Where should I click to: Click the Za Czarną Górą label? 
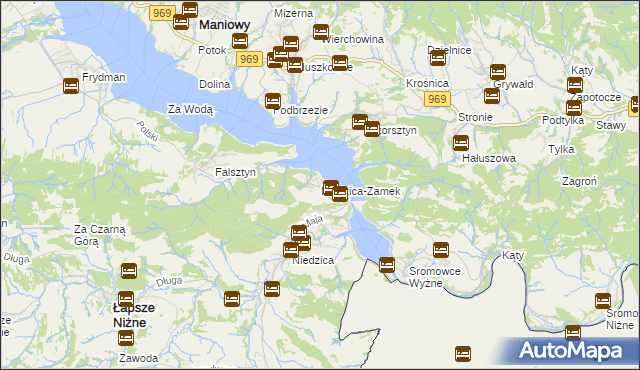coord(100,235)
